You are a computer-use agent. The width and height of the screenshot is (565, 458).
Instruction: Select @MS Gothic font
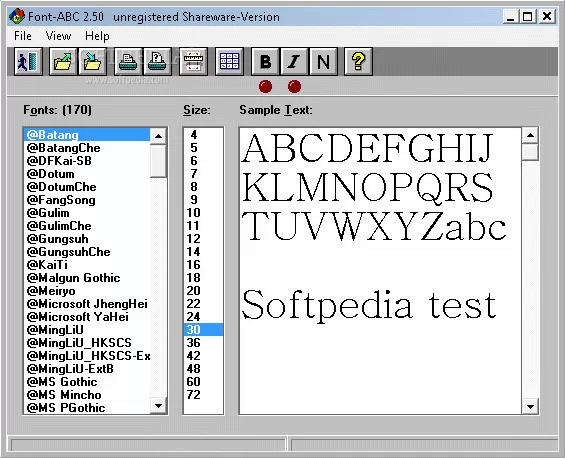87,382
